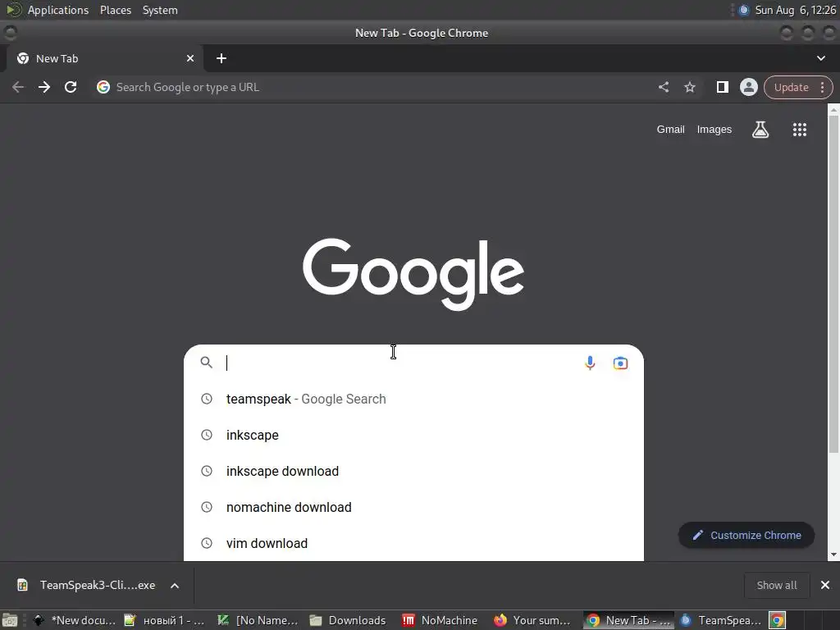Click the Google icon in the address bar
The image size is (840, 630).
point(103,87)
